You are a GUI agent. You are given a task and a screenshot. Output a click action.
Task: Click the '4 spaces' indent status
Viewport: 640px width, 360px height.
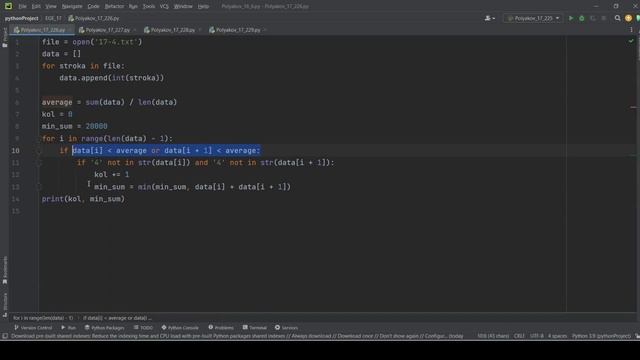(x=558, y=336)
